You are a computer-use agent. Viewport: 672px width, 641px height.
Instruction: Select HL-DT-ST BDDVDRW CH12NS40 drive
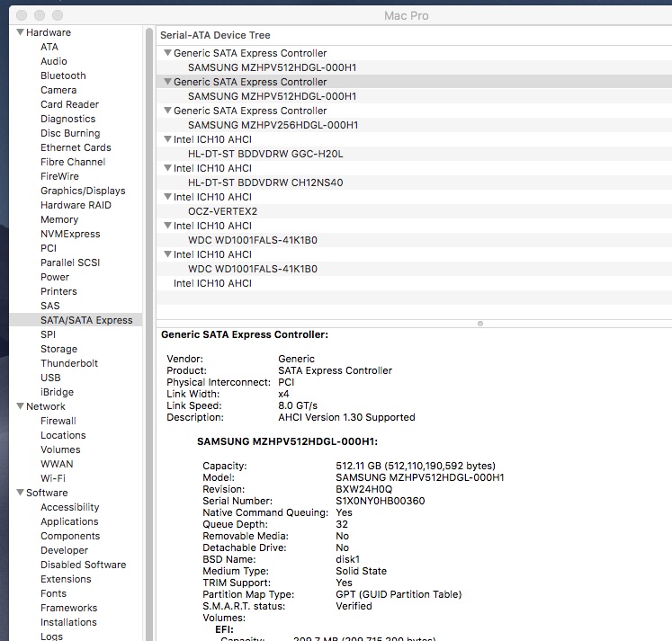414,183
